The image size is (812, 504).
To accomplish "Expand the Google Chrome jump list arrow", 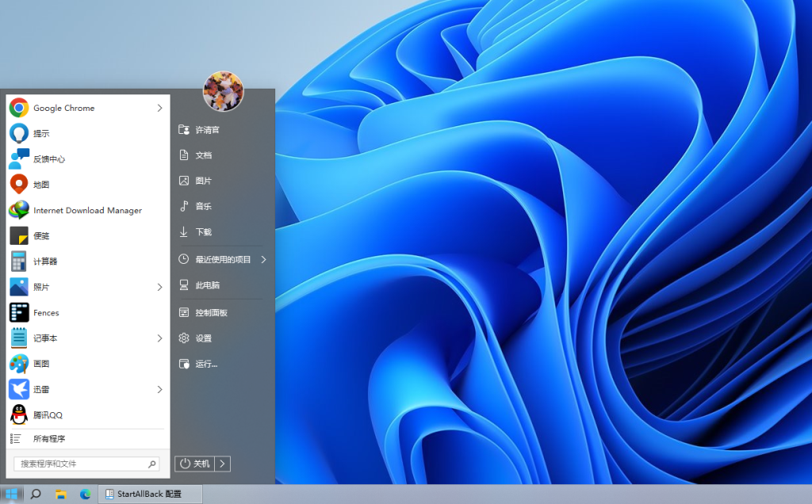I will coord(159,108).
